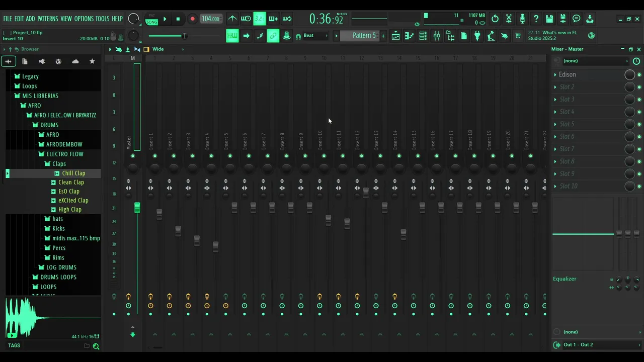Select the browser globe (online) tab icon
Image resolution: width=644 pixels, height=362 pixels.
click(x=58, y=61)
